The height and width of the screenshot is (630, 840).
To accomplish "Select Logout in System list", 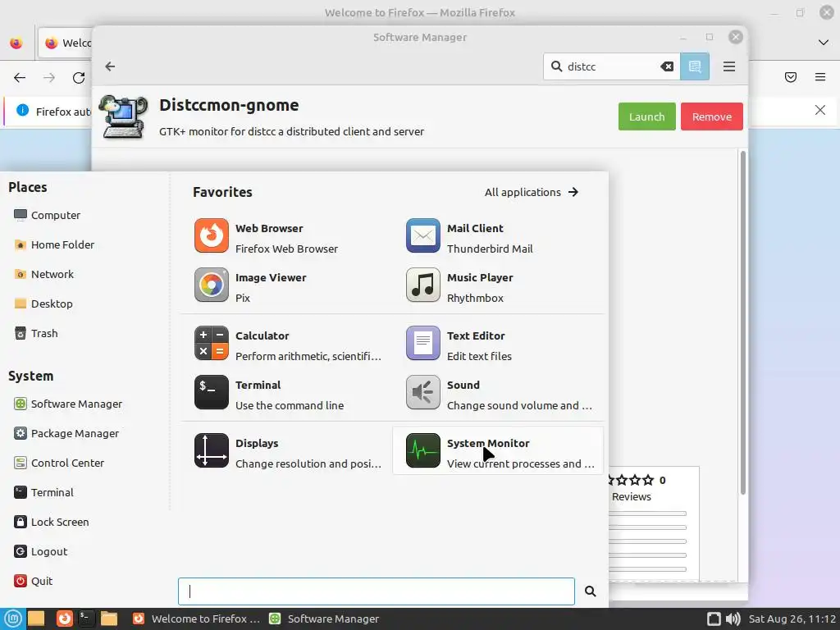I will [x=41, y=550].
